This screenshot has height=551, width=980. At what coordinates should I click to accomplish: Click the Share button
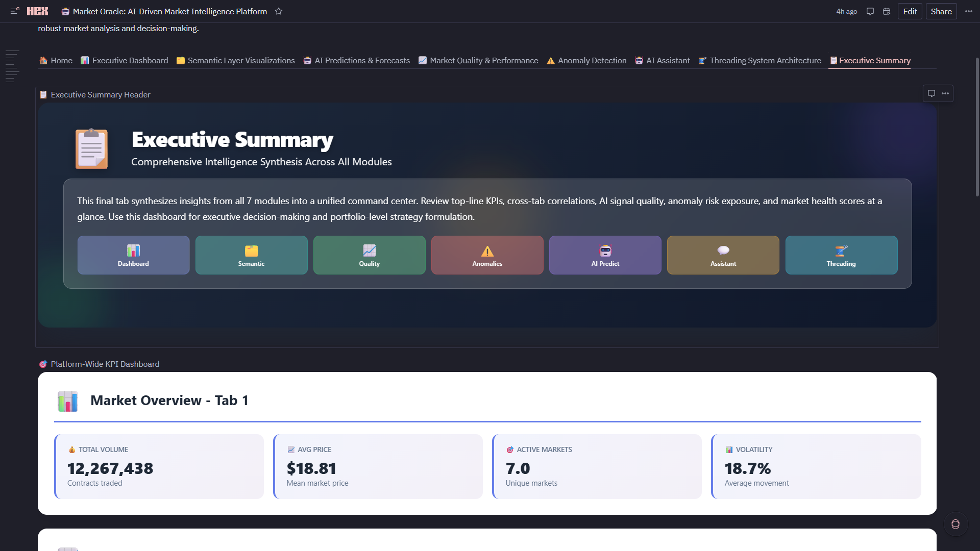pyautogui.click(x=941, y=11)
